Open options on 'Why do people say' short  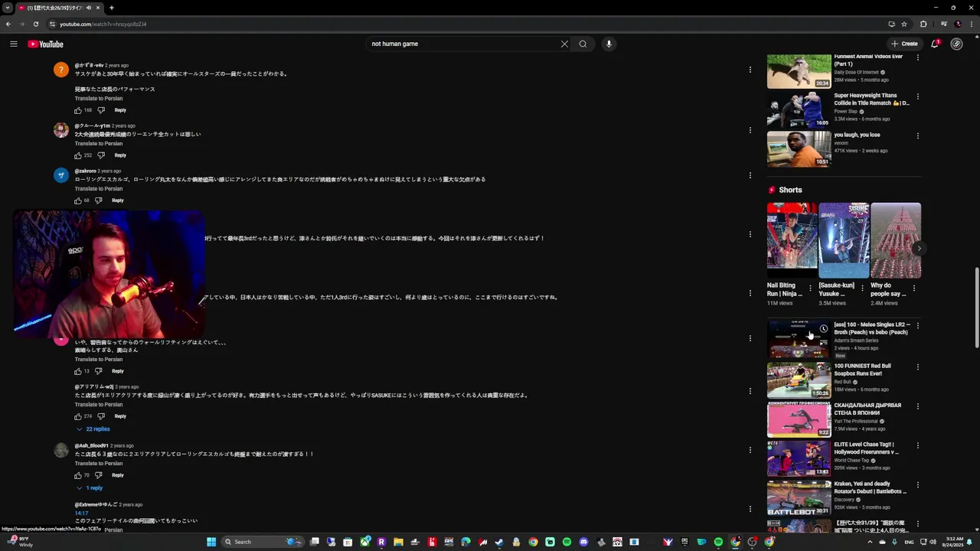(914, 289)
